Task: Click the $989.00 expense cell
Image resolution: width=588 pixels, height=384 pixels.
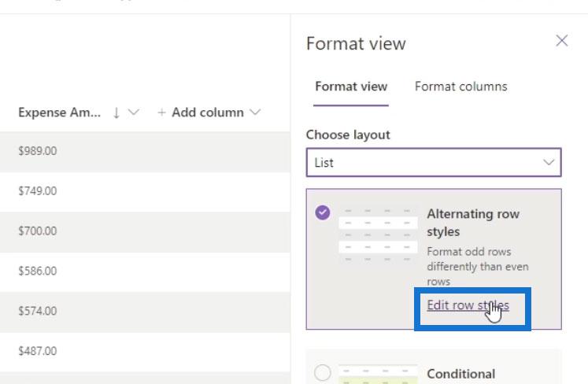Action: coord(38,151)
